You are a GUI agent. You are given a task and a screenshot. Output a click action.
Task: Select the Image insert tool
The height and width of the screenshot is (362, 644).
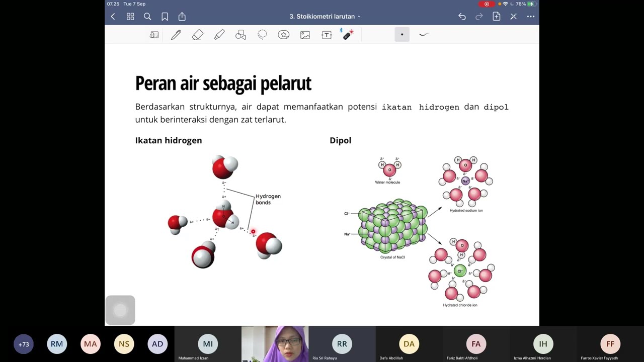coord(305,35)
